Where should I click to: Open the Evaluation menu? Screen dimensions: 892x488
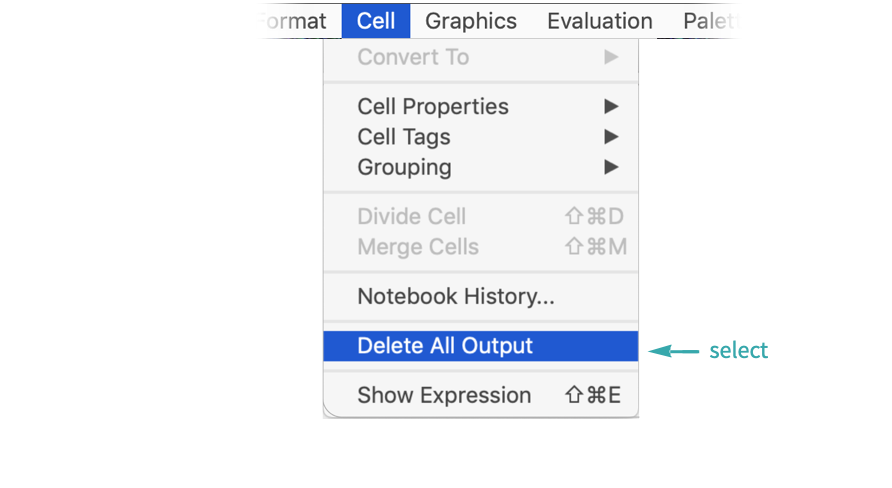(600, 21)
